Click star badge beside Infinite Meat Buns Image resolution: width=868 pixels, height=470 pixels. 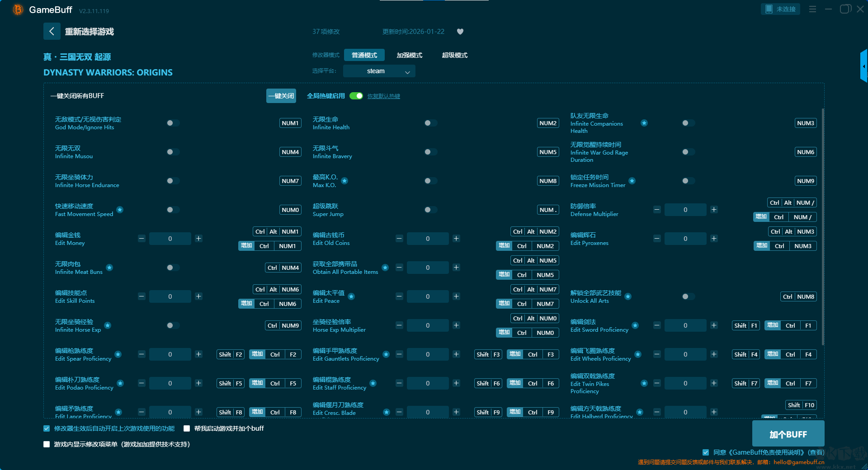point(109,268)
